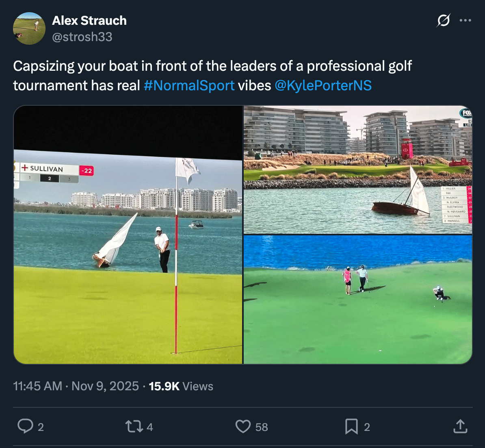Open the photo of boat near apartment buildings
485x448 pixels.
tap(358, 170)
